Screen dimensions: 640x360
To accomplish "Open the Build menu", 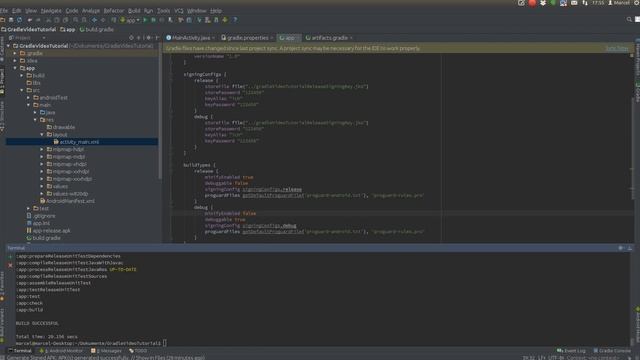I will click(134, 11).
